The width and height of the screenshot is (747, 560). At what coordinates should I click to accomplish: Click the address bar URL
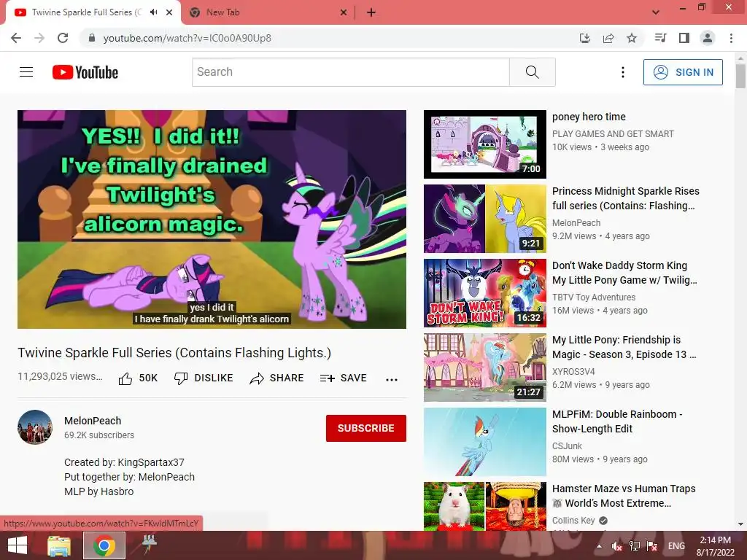187,38
